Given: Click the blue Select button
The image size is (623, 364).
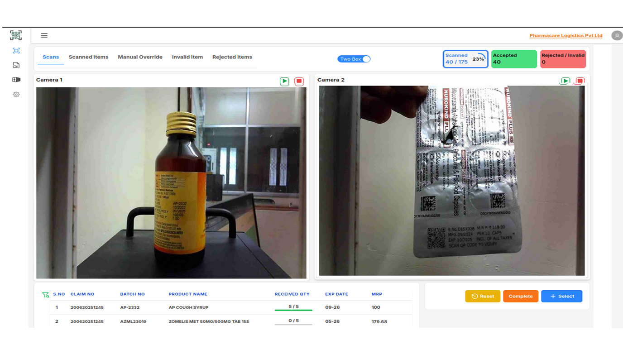Looking at the screenshot, I should click(x=561, y=296).
